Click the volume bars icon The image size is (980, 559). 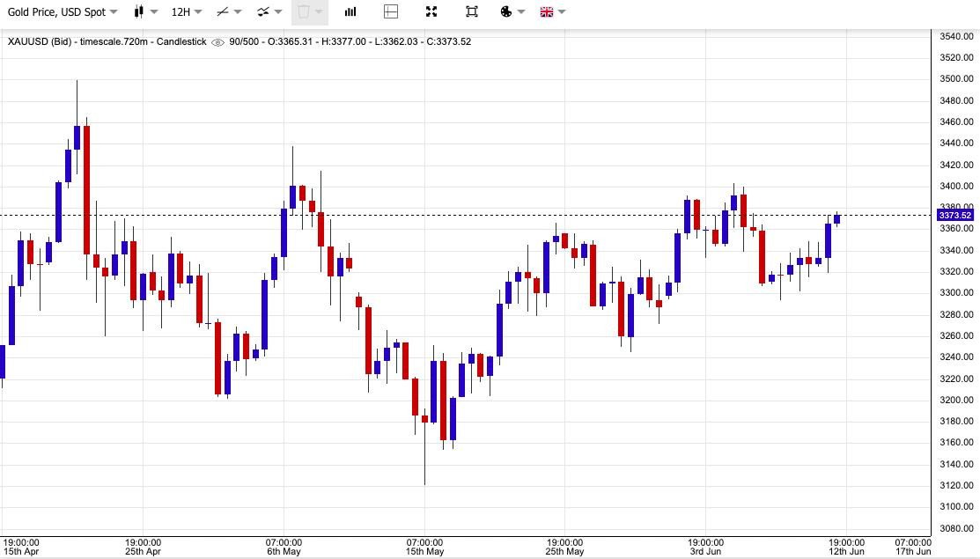pyautogui.click(x=350, y=11)
